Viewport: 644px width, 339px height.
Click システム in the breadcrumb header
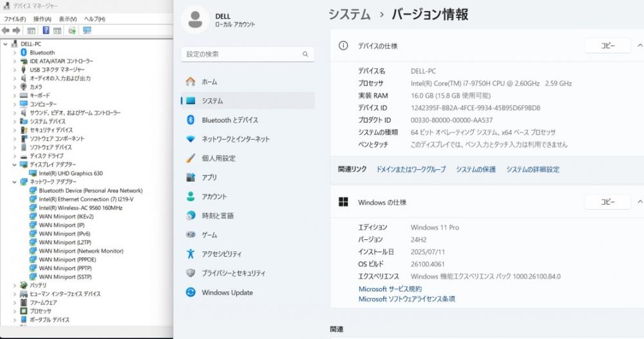pos(350,14)
